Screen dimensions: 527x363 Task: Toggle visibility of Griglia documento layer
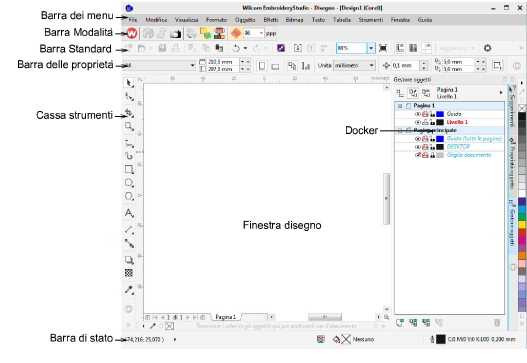(x=417, y=155)
